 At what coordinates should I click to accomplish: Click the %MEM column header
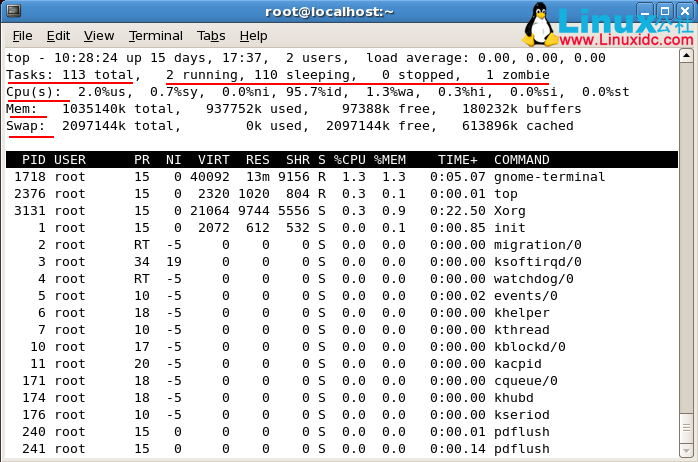(390, 160)
